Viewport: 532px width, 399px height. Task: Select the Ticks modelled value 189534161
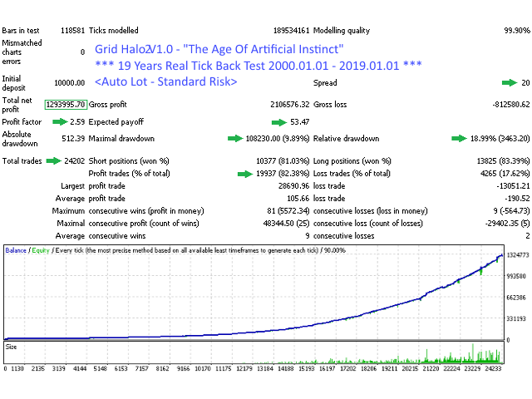(292, 31)
